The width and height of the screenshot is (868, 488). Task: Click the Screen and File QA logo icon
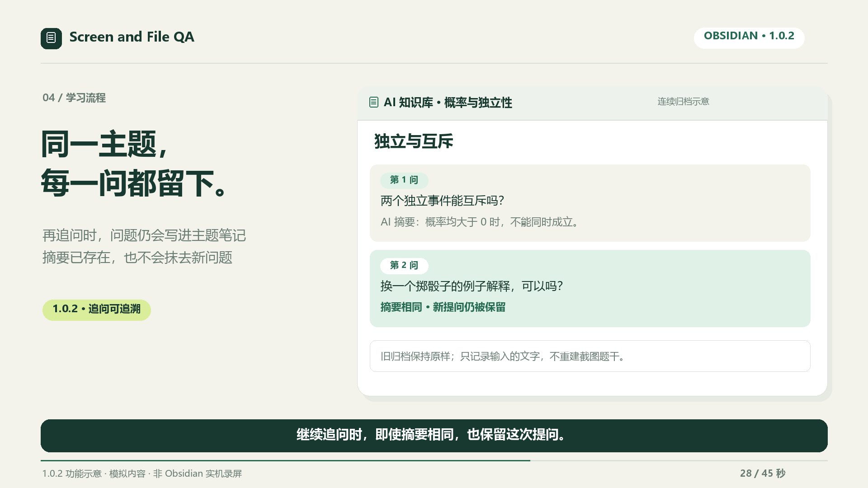pos(51,38)
